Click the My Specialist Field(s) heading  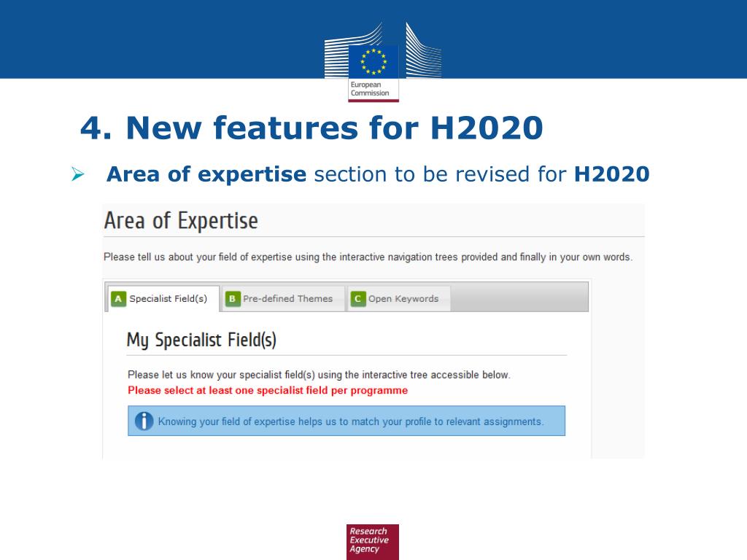(x=201, y=340)
